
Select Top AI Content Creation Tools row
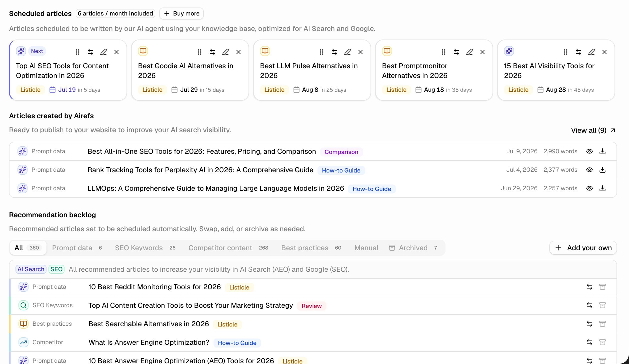tap(313, 305)
